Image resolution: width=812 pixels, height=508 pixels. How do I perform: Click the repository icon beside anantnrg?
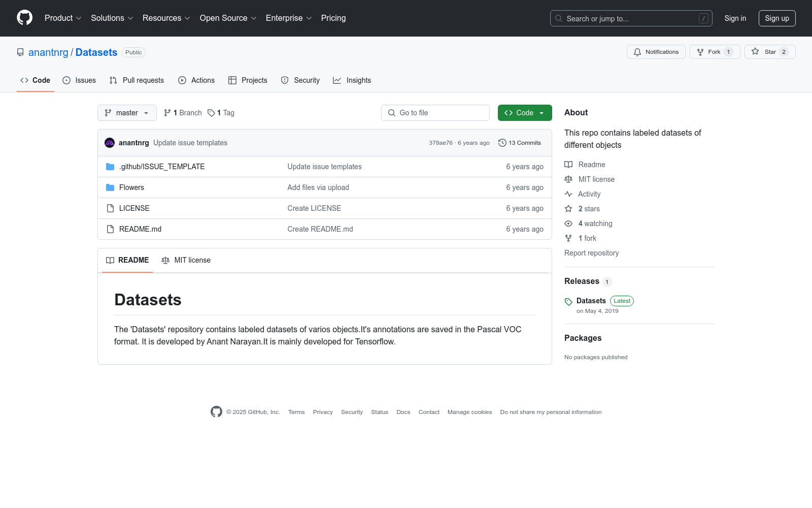[20, 52]
